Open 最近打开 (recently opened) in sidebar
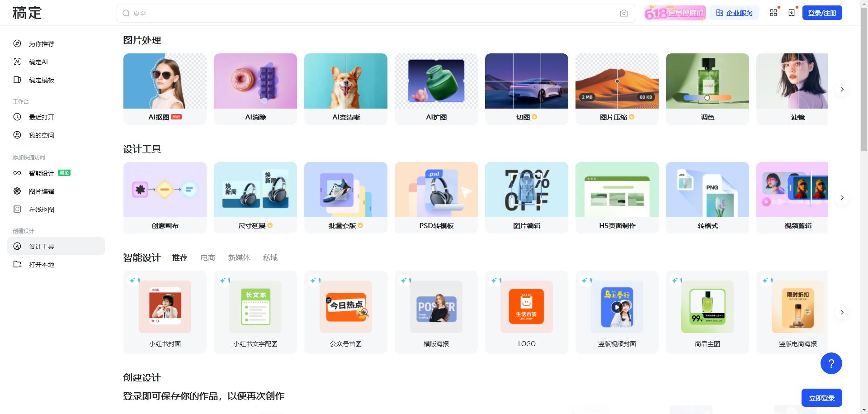 41,117
